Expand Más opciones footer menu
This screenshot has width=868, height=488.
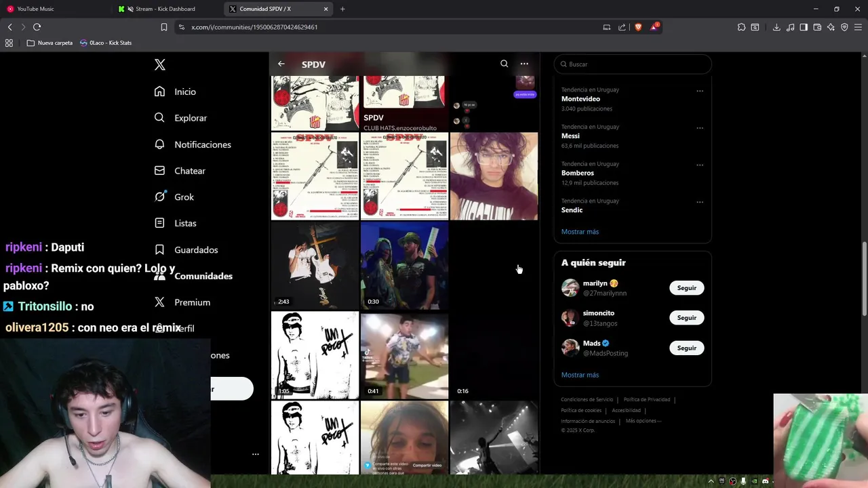point(643,421)
